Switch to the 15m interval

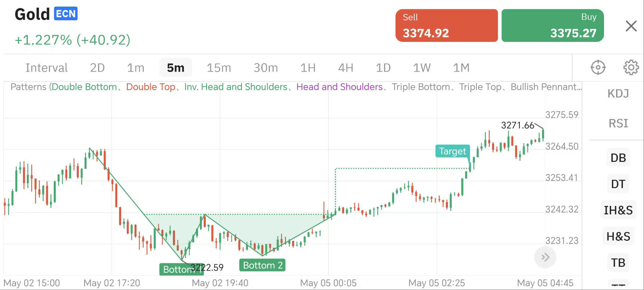(219, 68)
